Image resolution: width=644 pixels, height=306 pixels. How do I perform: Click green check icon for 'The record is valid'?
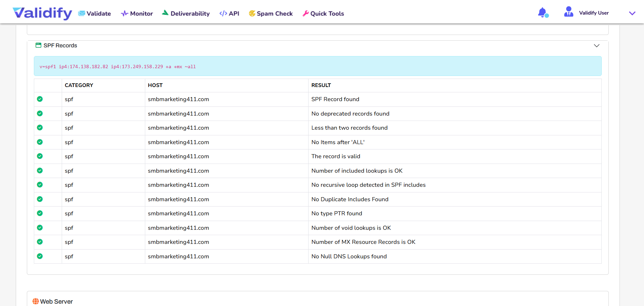(40, 156)
